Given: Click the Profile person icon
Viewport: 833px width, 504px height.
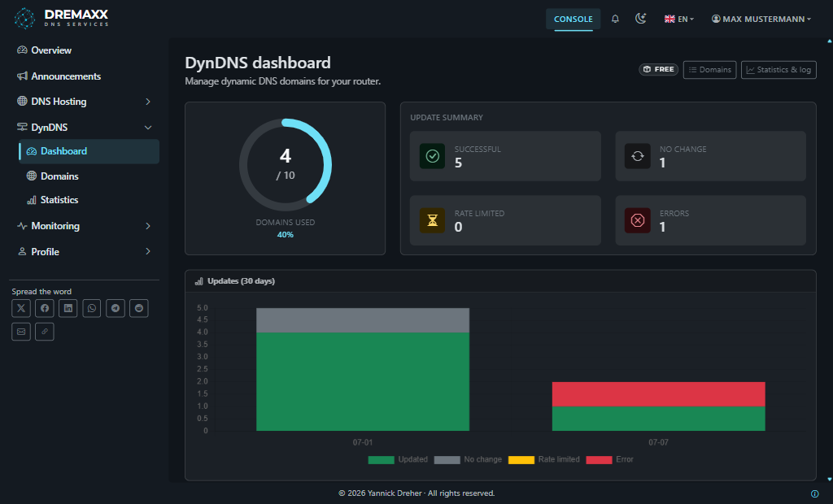Looking at the screenshot, I should pos(22,251).
